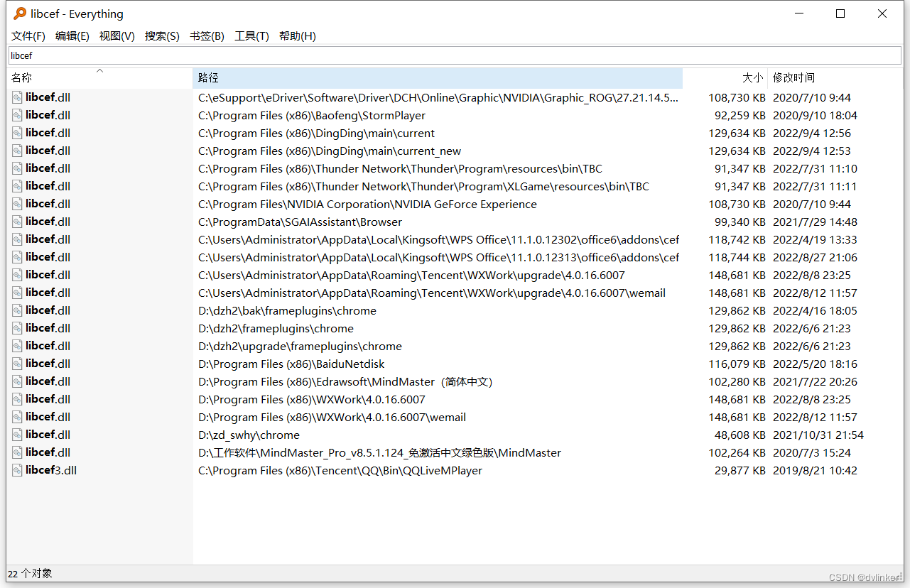Click the size value 102,280 KB
Viewport: 910px width, 588px height.
click(x=737, y=381)
